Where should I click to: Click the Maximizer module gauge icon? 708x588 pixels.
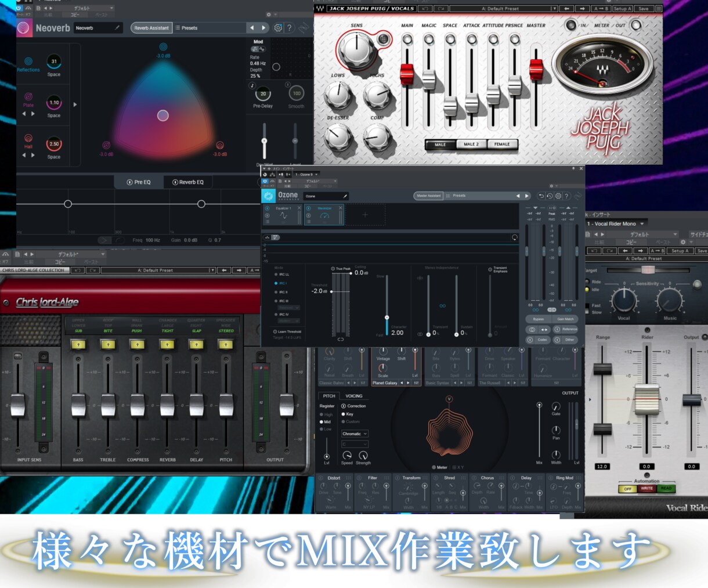(324, 216)
